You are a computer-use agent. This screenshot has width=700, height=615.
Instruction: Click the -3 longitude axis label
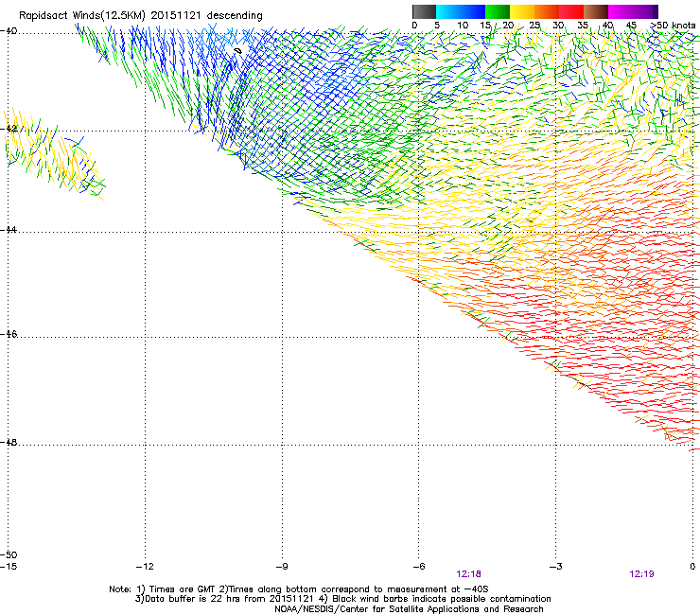pyautogui.click(x=556, y=567)
